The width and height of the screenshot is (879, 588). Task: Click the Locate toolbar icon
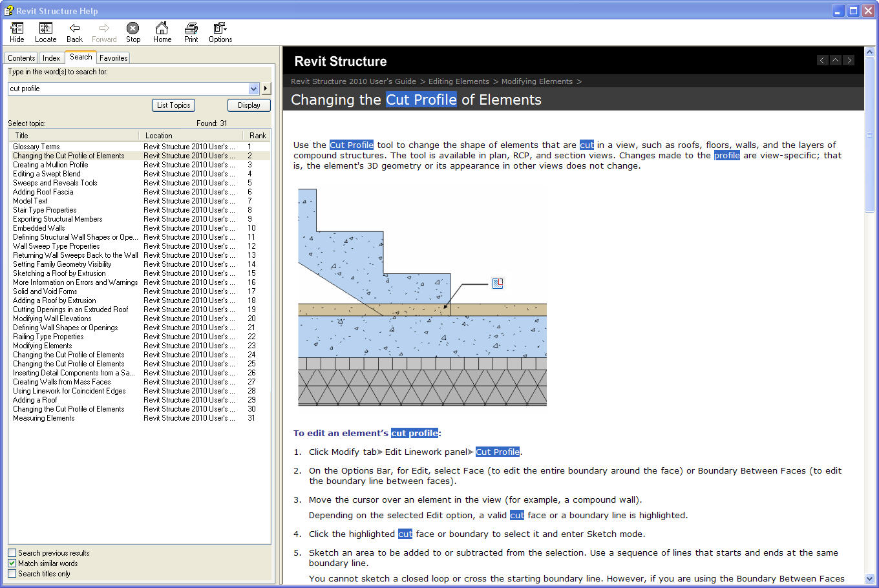pos(45,32)
